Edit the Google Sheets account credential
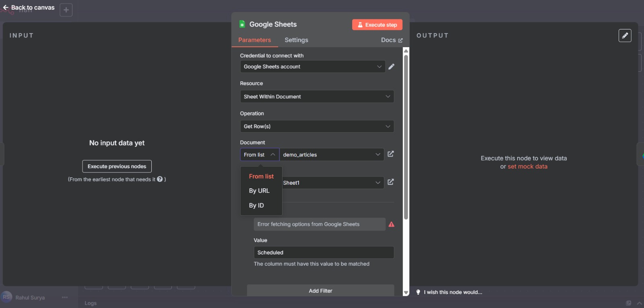Image resolution: width=644 pixels, height=308 pixels. click(x=391, y=67)
